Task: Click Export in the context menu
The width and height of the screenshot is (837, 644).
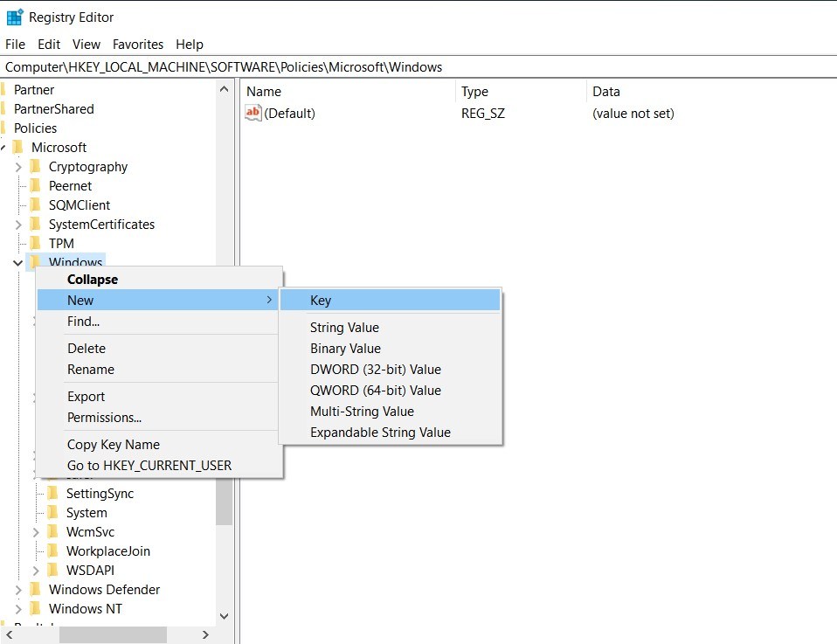Action: coord(86,397)
